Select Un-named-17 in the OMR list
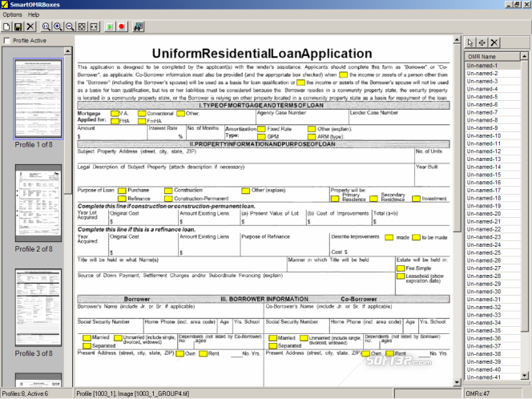This screenshot has width=532, height=399. (493, 191)
